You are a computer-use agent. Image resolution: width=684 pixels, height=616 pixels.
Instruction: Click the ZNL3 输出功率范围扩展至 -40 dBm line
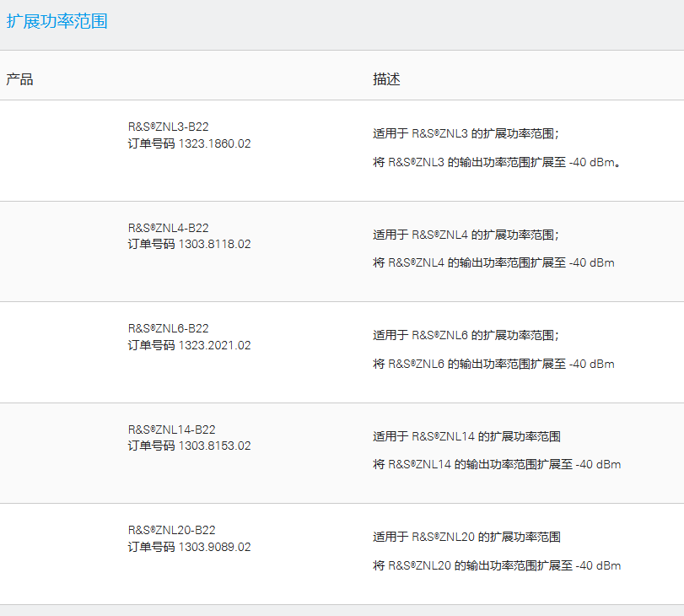click(497, 162)
